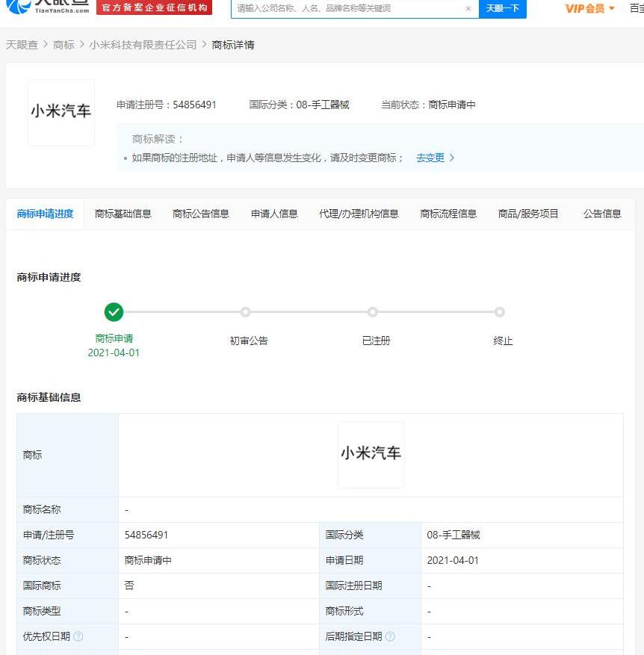The image size is (644, 655).
Task: Switch to the 申请人信息 tab
Action: click(274, 214)
